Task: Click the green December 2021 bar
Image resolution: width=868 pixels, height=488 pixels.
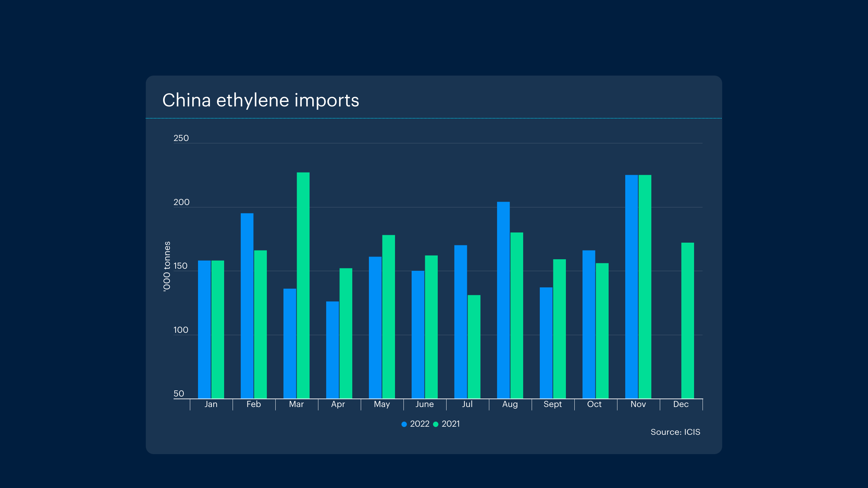Action: pos(688,321)
